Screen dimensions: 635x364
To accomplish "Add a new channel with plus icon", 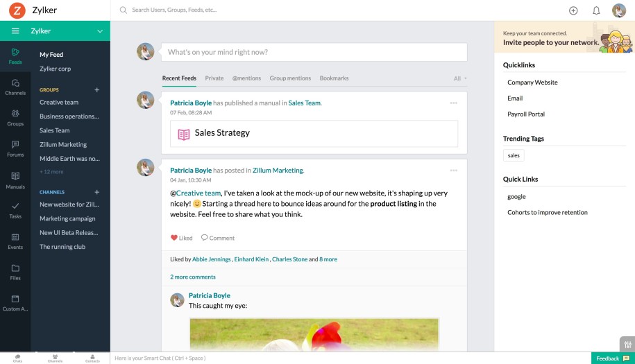I will click(x=96, y=192).
